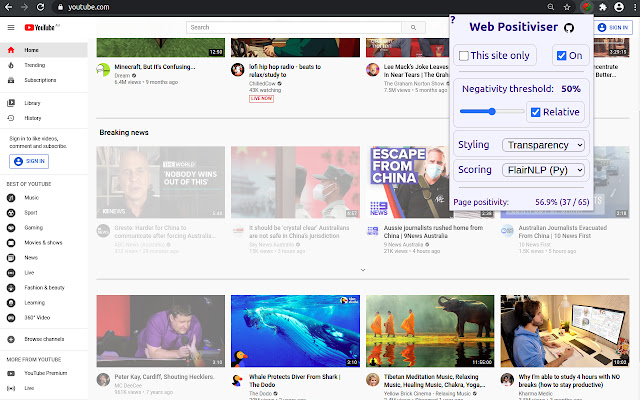Image resolution: width=640 pixels, height=400 pixels.
Task: Reload the page
Action: 40,7
